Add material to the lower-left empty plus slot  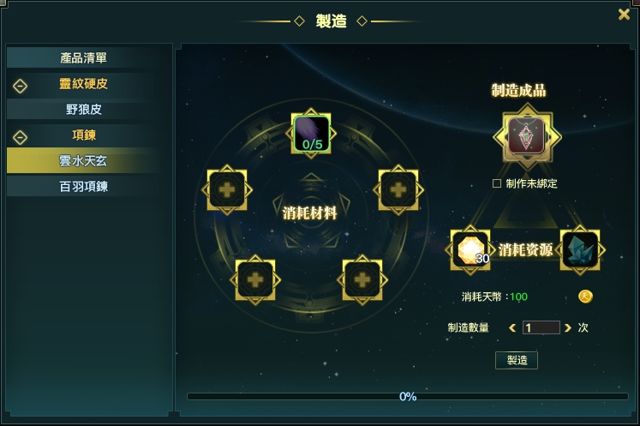coord(255,280)
